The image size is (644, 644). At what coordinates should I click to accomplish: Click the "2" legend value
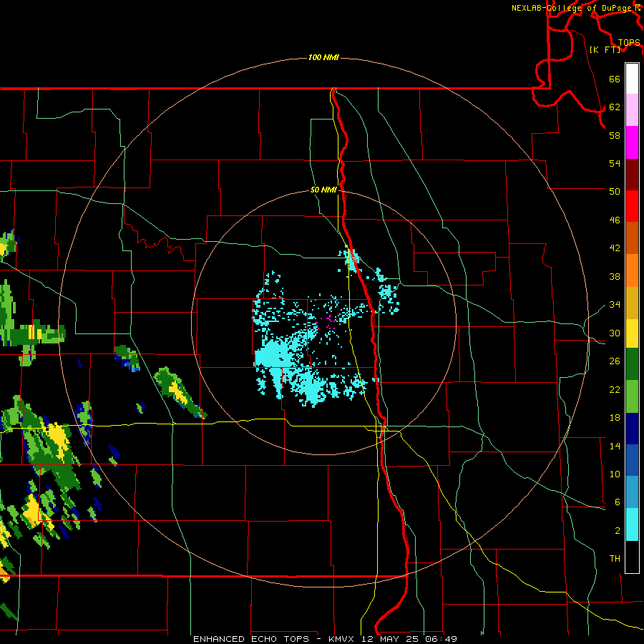tap(617, 531)
